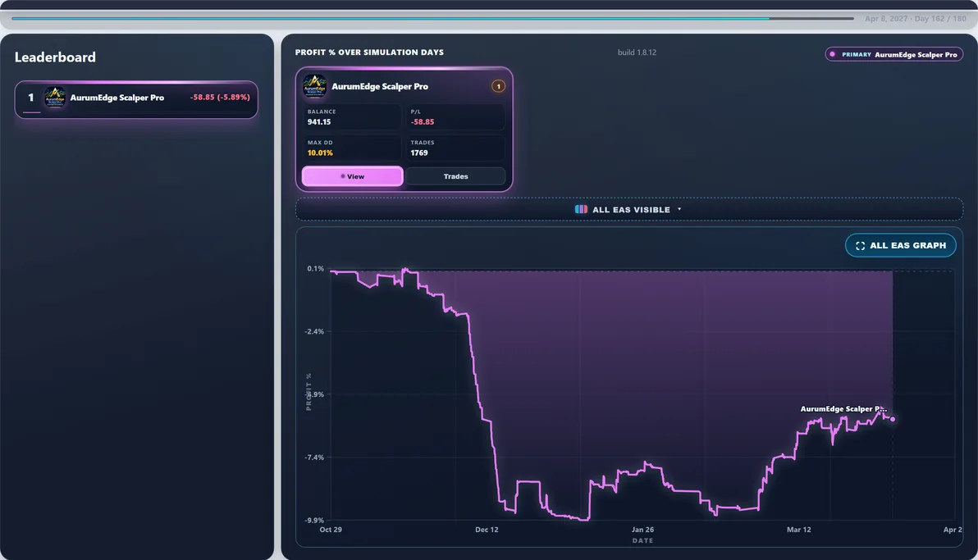Open the View button on EA card
Screen dimensions: 978x560
point(353,176)
